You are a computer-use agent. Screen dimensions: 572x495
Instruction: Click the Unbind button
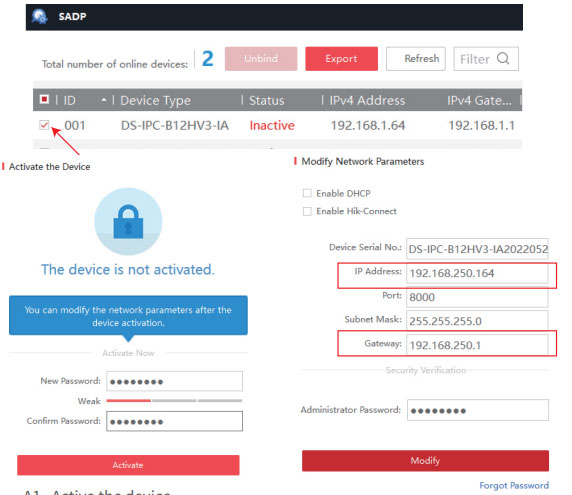261,59
